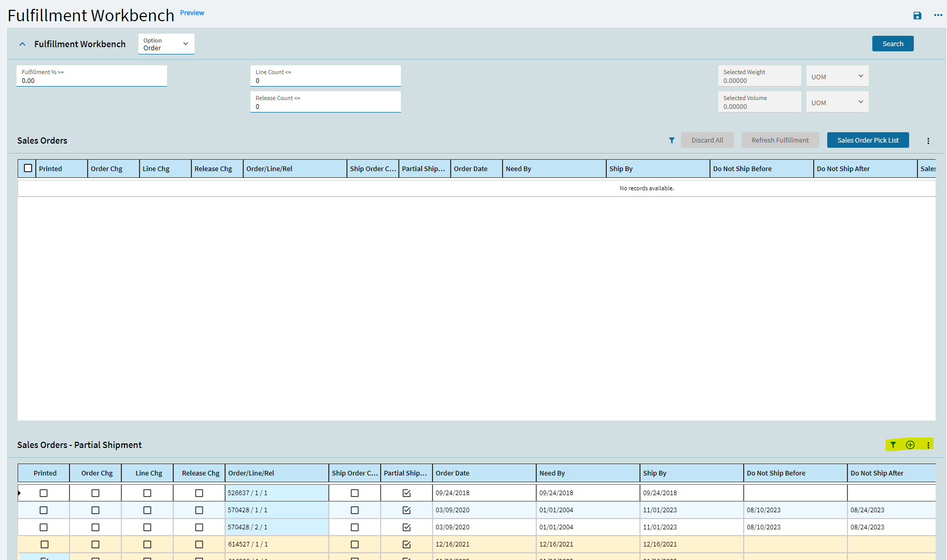Toggle select-all checkbox in Sales Orders header
947x560 pixels.
point(28,168)
